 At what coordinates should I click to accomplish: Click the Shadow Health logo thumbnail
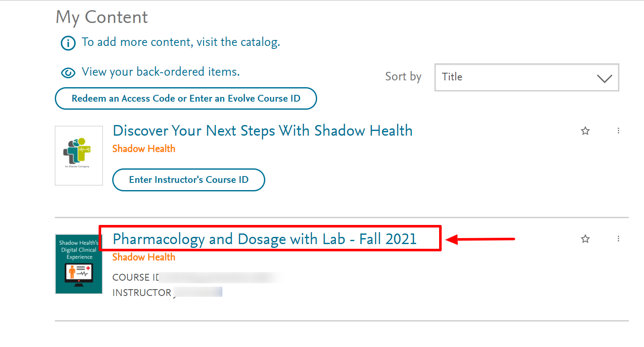click(79, 156)
